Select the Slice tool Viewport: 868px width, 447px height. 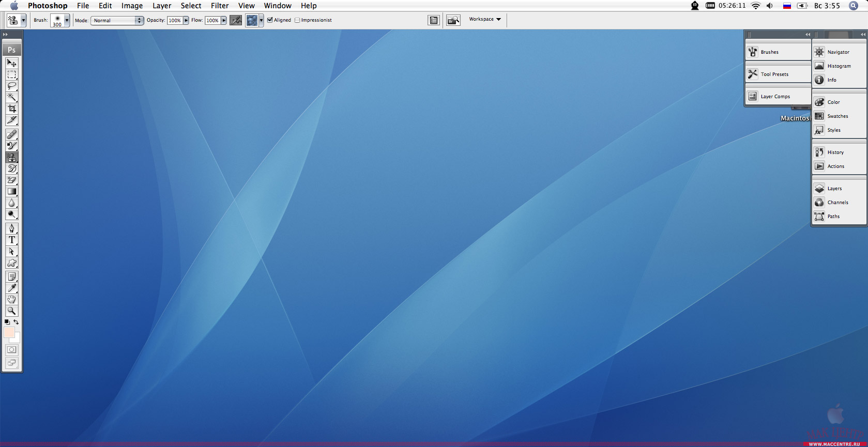tap(11, 120)
